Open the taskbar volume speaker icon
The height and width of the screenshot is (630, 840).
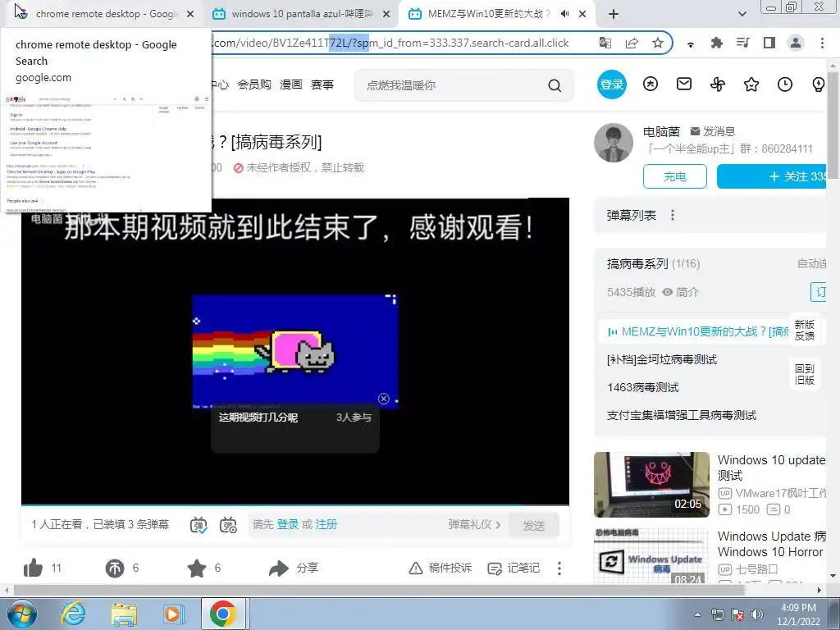756,614
